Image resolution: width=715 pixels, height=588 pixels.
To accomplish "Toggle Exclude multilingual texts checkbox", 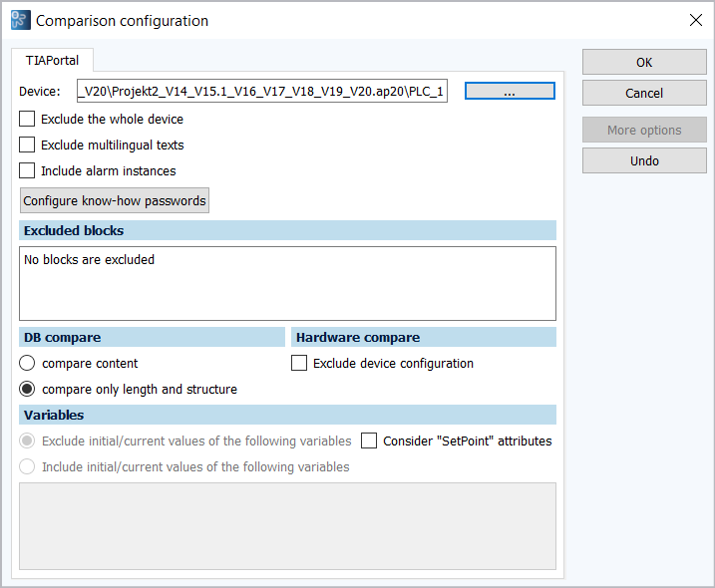I will tap(27, 145).
